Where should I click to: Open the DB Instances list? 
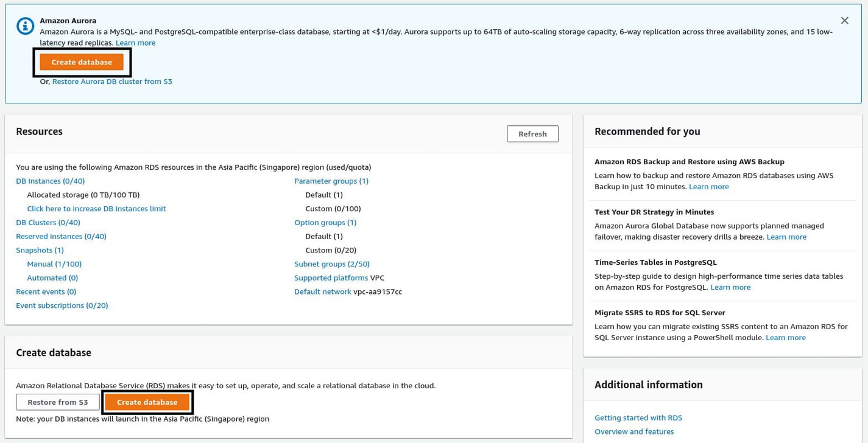(x=50, y=181)
